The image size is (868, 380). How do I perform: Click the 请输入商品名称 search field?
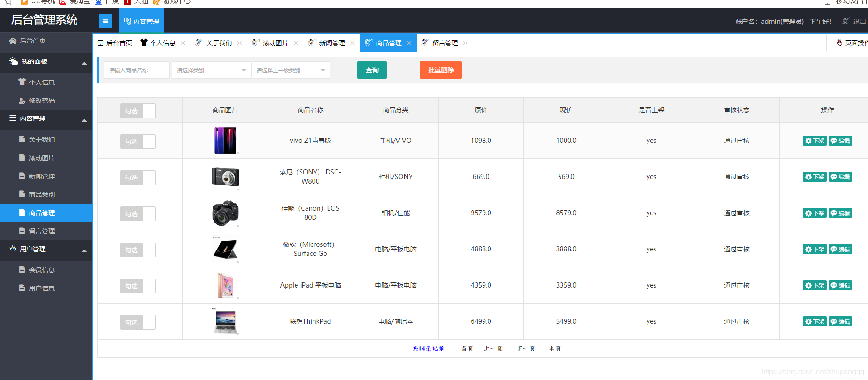(137, 70)
